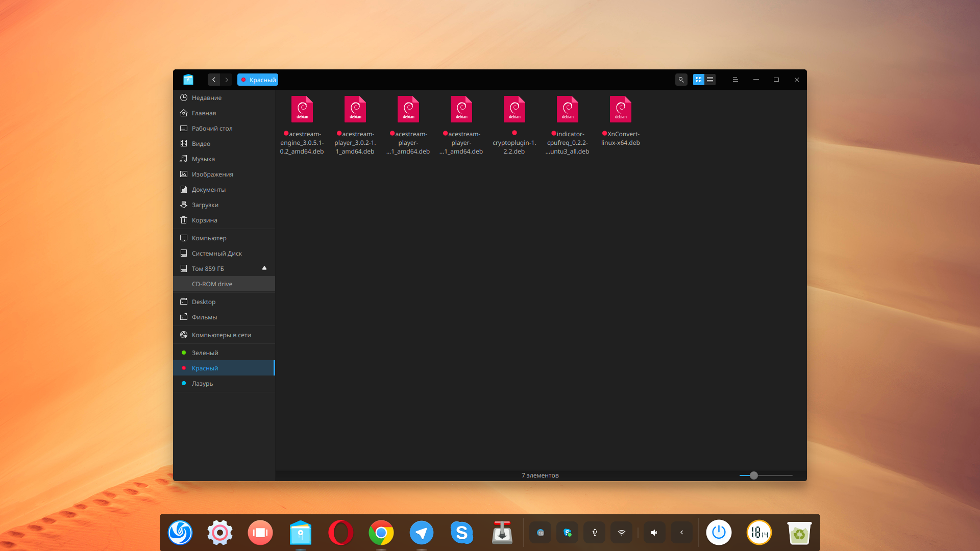Click the eject toggle next to Том 859 ГБ
The image size is (980, 551).
pos(264,267)
